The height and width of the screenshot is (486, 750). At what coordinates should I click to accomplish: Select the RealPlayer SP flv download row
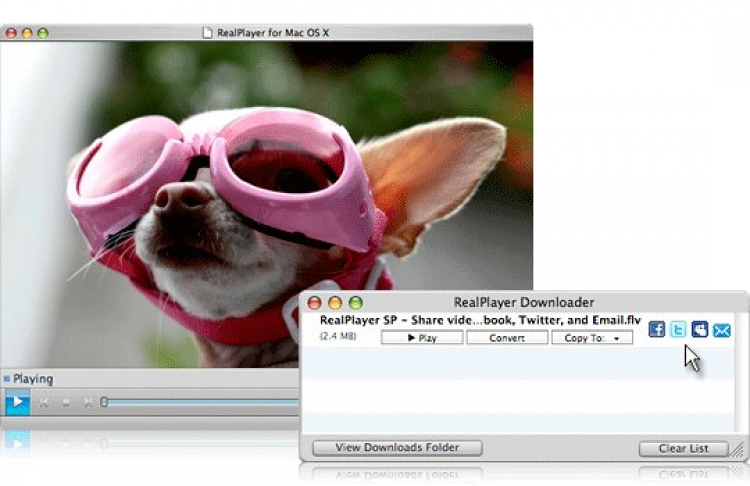[519, 329]
